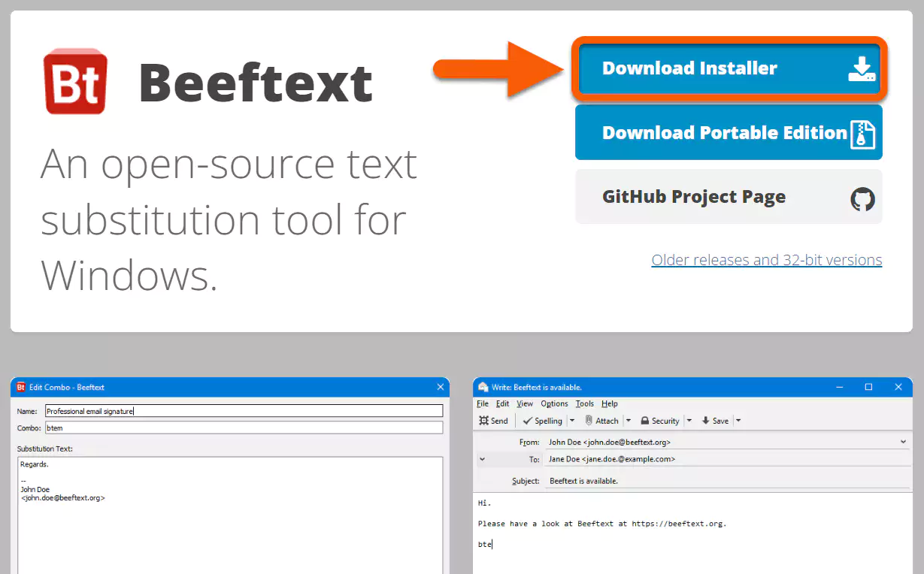The width and height of the screenshot is (924, 574).
Task: Click the Send icon in email toolbar
Action: tap(493, 421)
